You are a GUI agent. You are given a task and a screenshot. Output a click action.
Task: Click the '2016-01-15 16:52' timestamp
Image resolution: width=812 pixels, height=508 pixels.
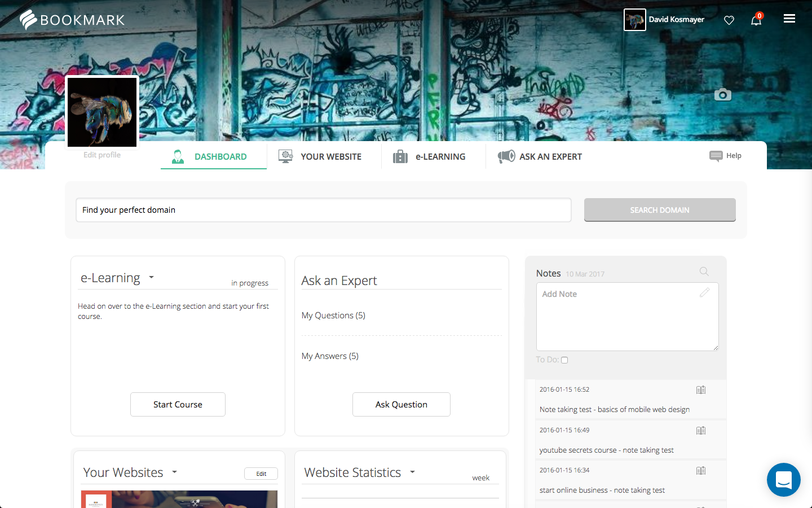(564, 389)
